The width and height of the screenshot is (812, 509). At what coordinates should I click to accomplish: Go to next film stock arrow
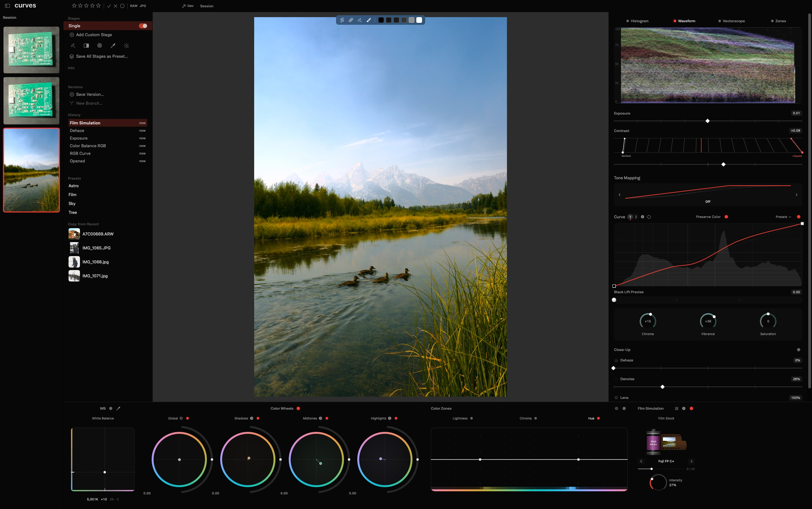pyautogui.click(x=691, y=461)
